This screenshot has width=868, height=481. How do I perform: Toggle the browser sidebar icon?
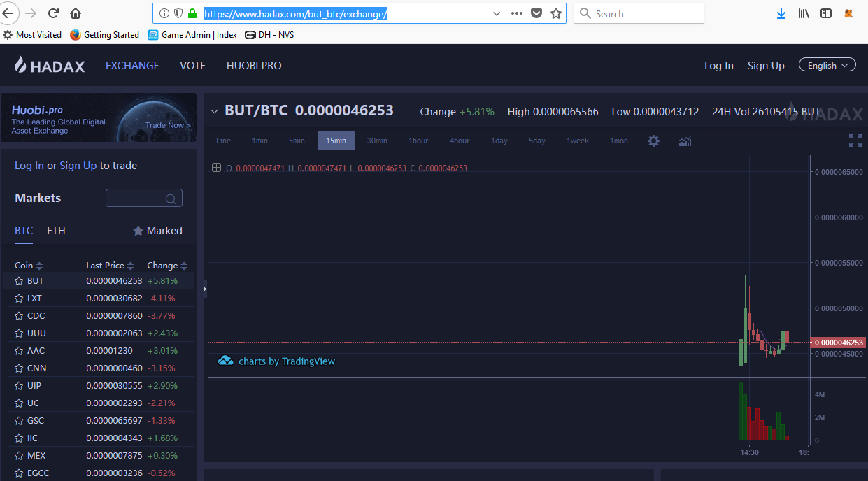[x=826, y=13]
